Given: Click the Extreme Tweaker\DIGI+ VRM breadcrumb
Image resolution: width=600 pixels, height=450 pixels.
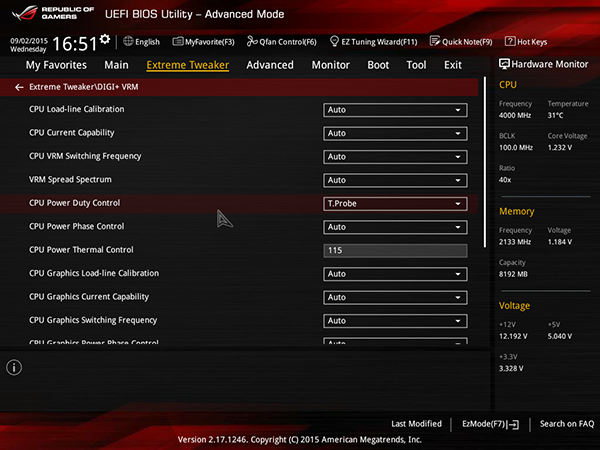Looking at the screenshot, I should (83, 87).
